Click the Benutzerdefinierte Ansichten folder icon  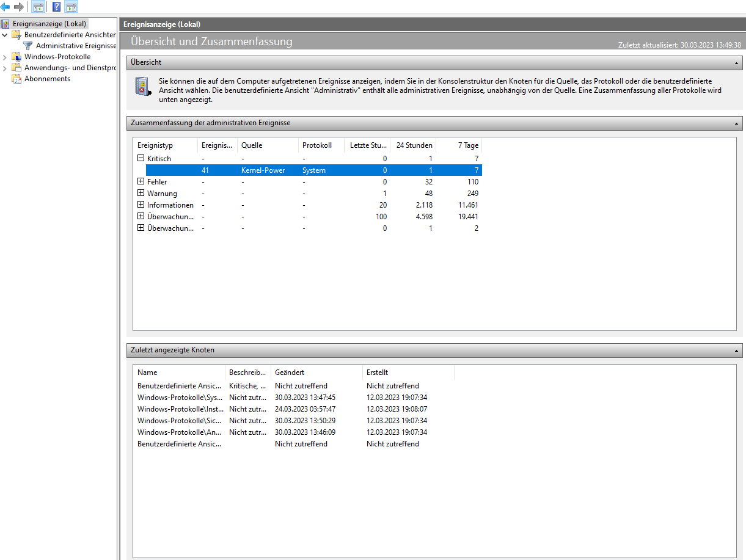point(16,35)
